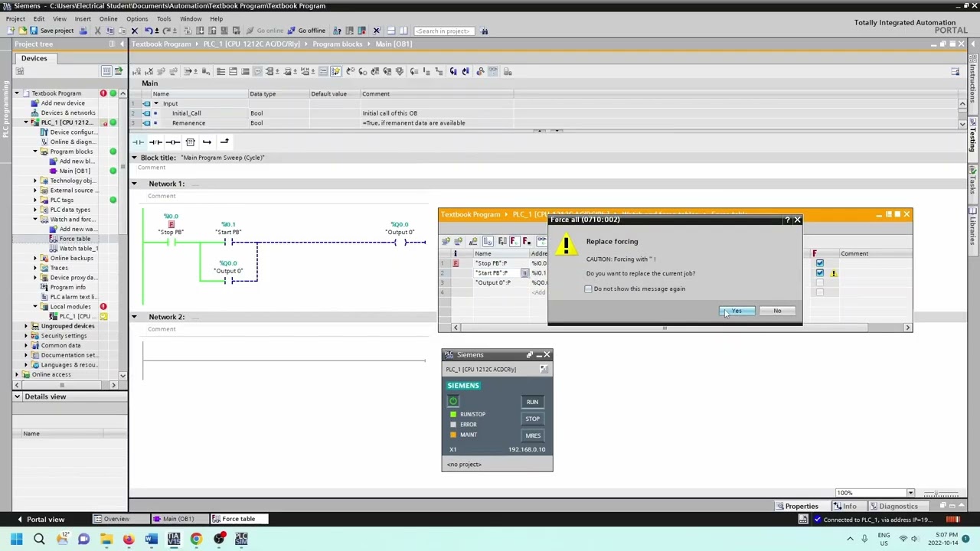980x551 pixels.
Task: Expand the Technology objects folder
Action: (34, 181)
